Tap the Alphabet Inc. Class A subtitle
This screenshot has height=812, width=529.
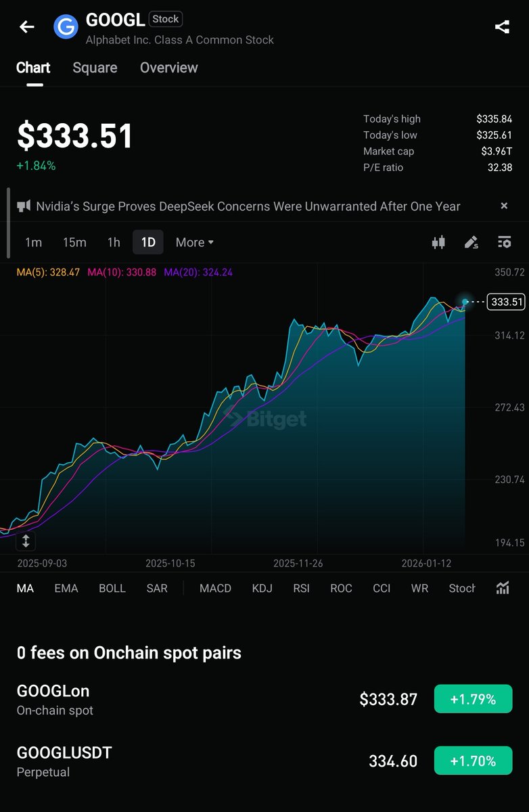click(180, 40)
